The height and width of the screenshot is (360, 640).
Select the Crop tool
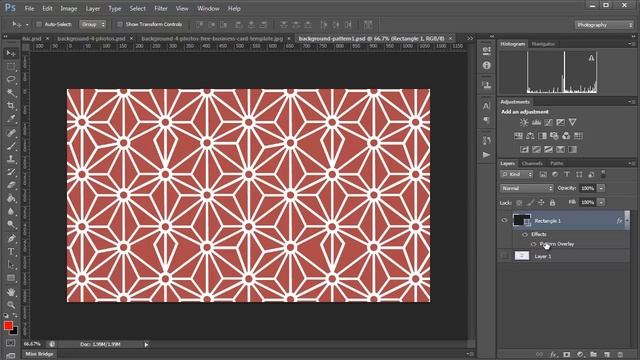point(11,106)
